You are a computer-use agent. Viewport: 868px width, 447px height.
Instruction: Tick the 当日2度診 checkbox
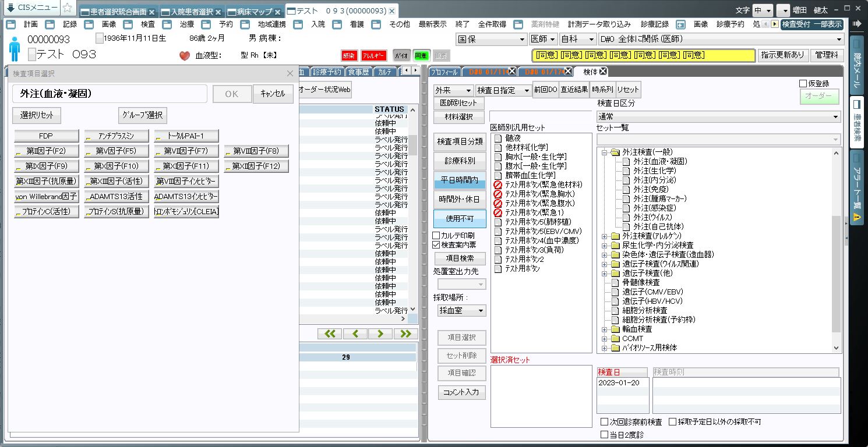coord(604,434)
